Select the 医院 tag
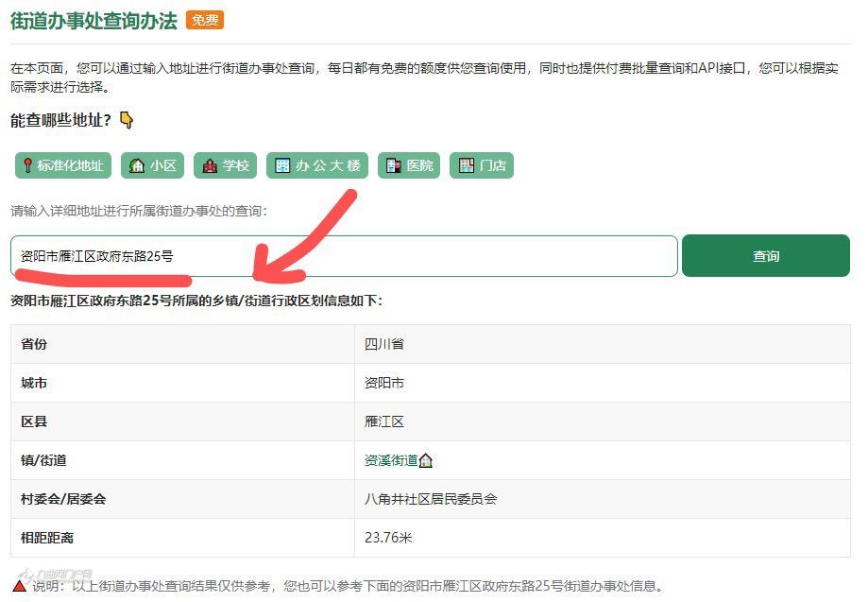The image size is (868, 602). click(409, 165)
